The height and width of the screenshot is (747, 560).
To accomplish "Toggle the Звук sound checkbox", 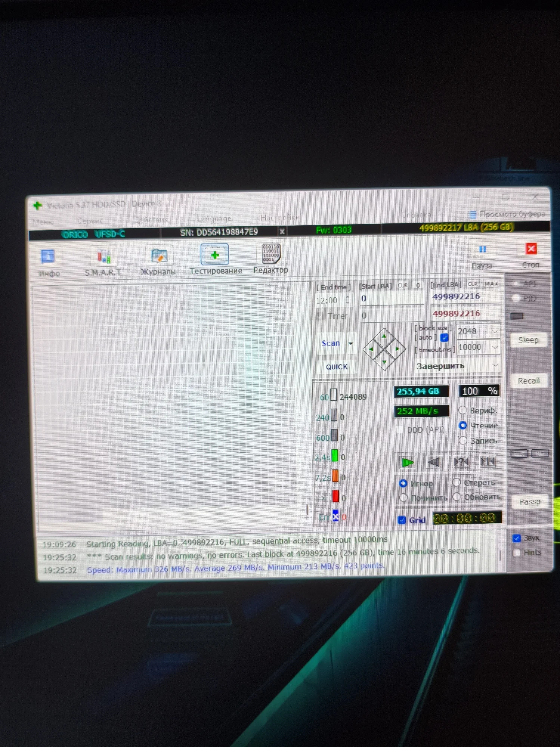I will click(x=517, y=538).
